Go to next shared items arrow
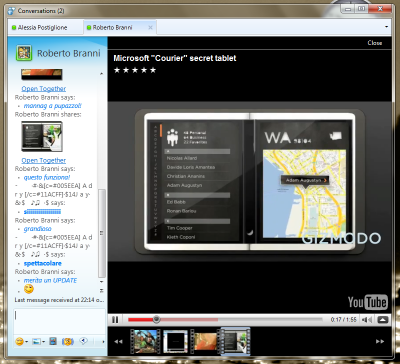This screenshot has height=364, width=400. point(380,341)
